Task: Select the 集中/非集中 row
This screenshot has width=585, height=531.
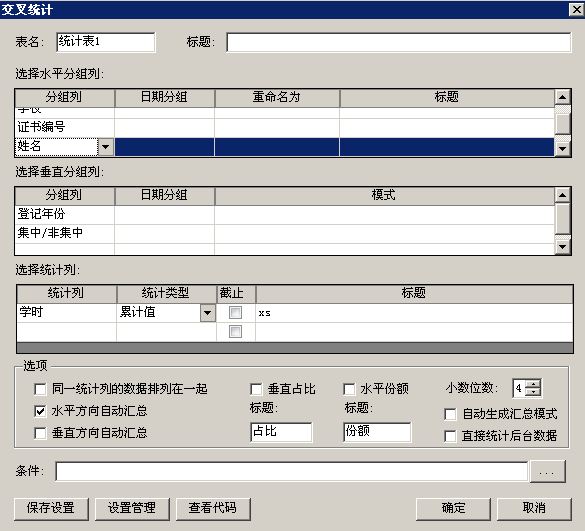Action: click(284, 234)
